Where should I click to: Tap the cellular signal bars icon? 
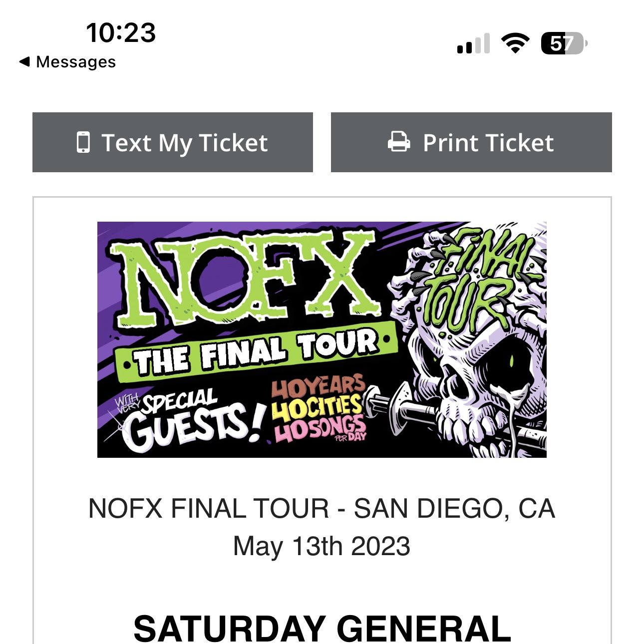click(x=473, y=44)
